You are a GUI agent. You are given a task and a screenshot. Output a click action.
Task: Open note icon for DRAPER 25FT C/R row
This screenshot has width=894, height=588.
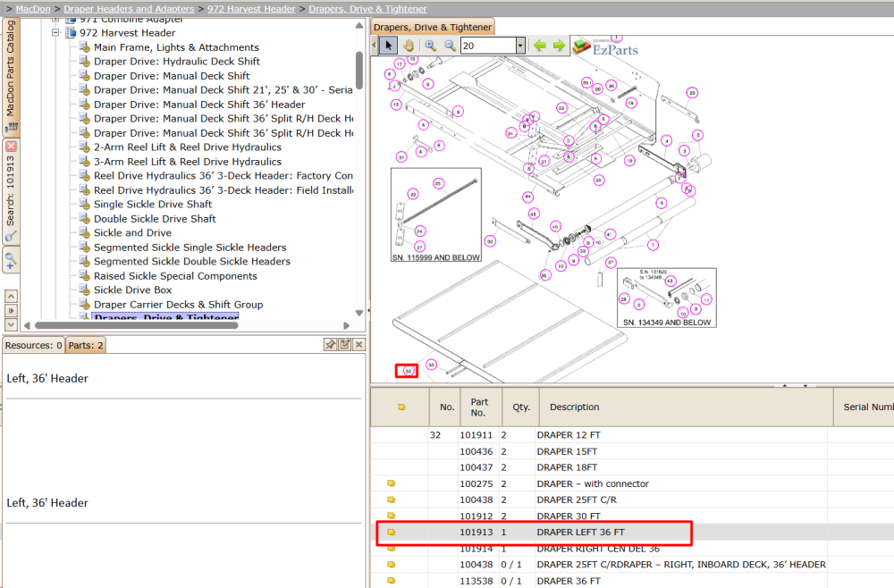(x=392, y=500)
